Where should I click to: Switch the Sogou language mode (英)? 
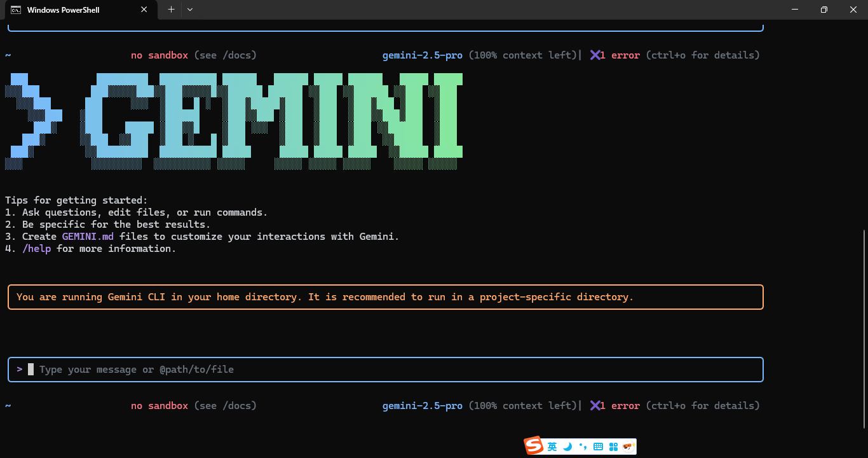[552, 447]
